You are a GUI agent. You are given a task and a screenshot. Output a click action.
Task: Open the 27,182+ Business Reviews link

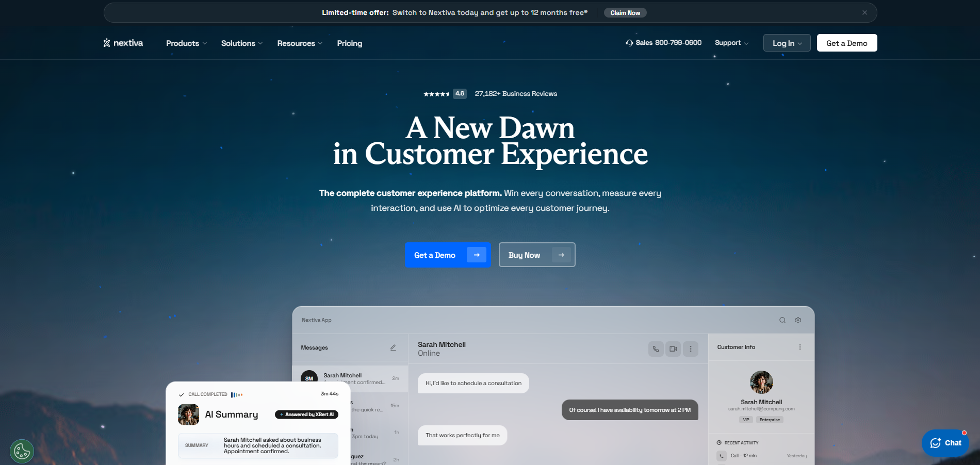click(x=516, y=94)
